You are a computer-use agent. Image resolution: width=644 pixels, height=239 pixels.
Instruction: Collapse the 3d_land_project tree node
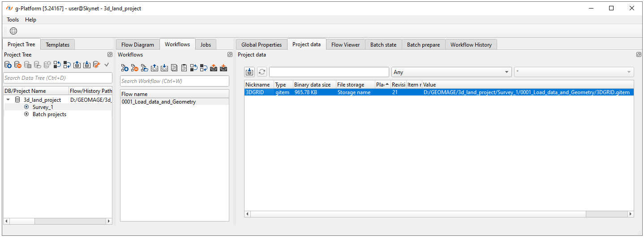pos(8,100)
